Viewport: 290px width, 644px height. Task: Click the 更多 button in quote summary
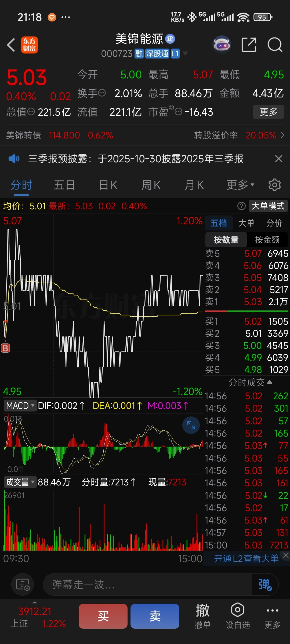pos(269,112)
